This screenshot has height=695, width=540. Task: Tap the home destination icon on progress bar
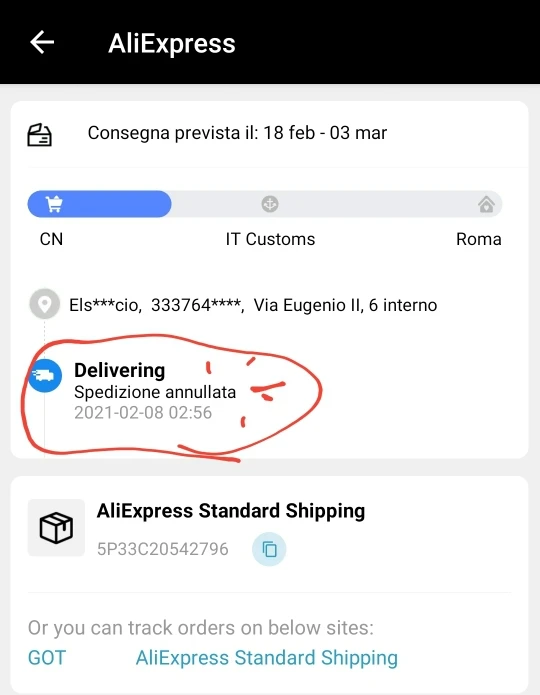tap(486, 204)
